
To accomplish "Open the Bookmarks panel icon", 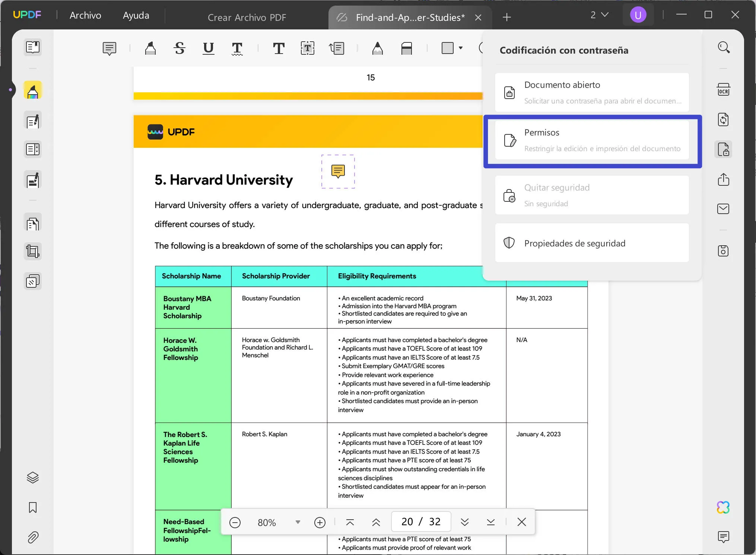I will 33,507.
